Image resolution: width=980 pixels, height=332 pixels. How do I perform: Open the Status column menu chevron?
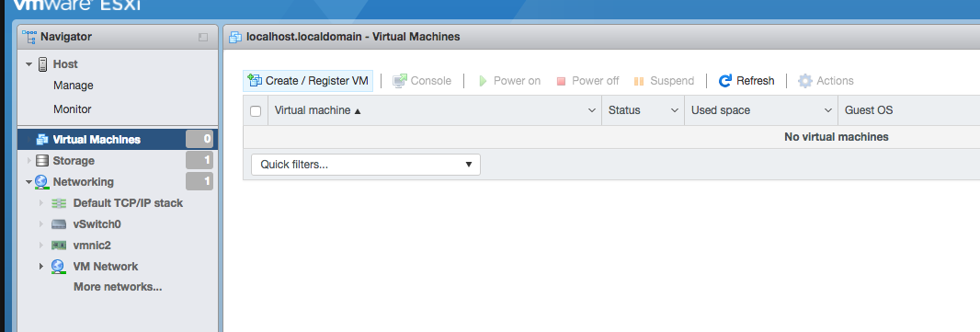point(675,110)
